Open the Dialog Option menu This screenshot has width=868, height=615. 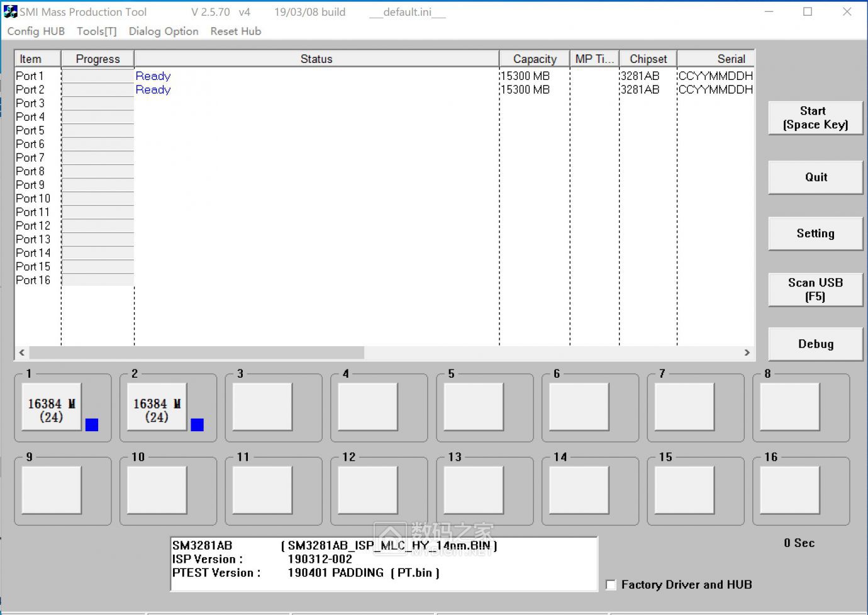pos(164,31)
